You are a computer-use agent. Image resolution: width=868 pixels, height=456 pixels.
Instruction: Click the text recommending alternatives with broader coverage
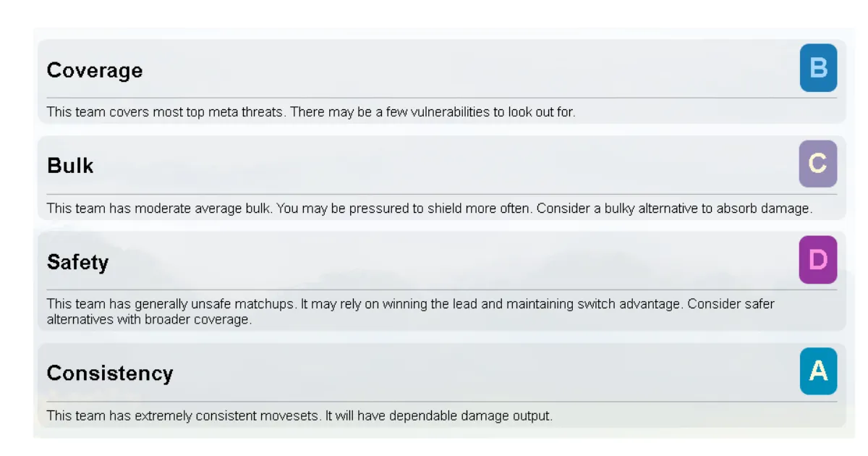tap(149, 319)
